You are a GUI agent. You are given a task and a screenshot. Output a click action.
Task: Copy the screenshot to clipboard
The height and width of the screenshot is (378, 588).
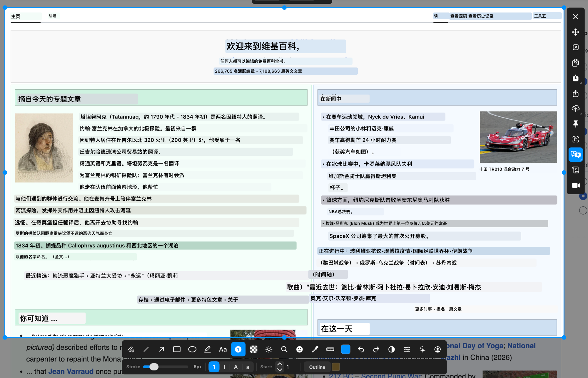pyautogui.click(x=575, y=63)
